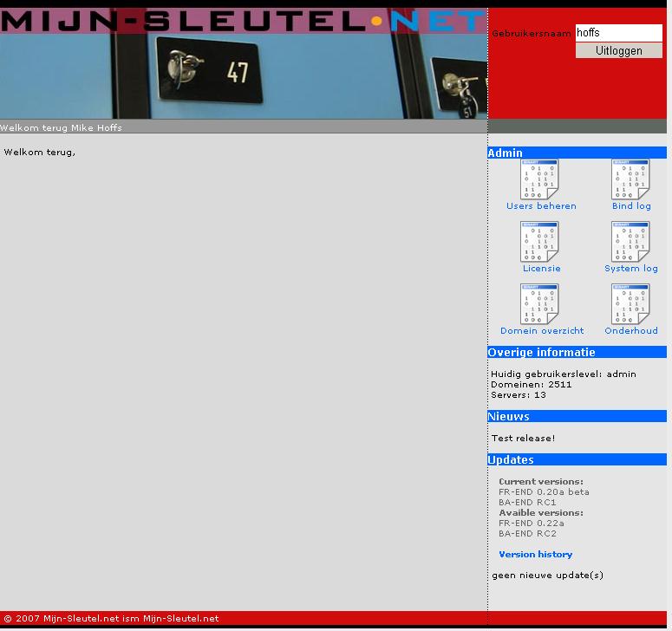Open the System log icon

tap(630, 242)
